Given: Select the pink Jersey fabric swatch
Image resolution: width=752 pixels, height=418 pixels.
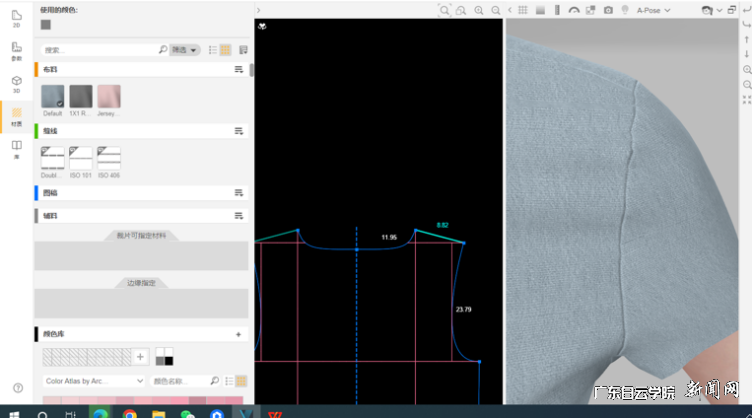Looking at the screenshot, I should click(x=109, y=96).
